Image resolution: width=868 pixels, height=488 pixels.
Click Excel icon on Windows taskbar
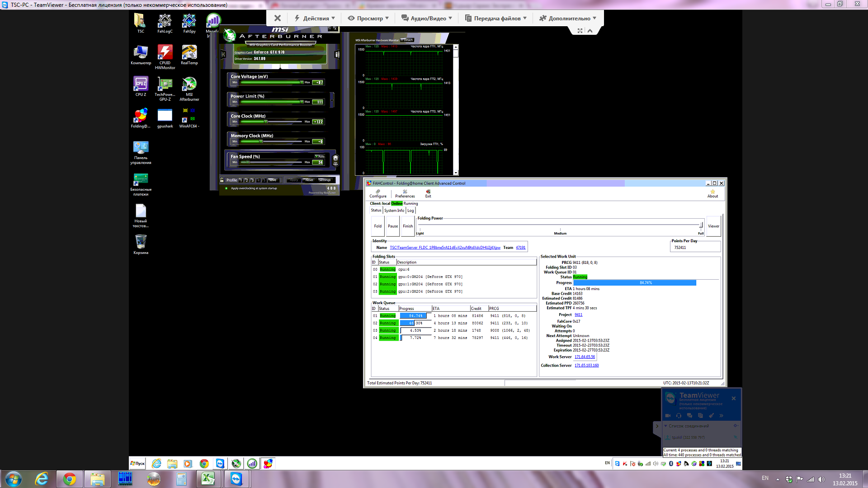pos(208,479)
